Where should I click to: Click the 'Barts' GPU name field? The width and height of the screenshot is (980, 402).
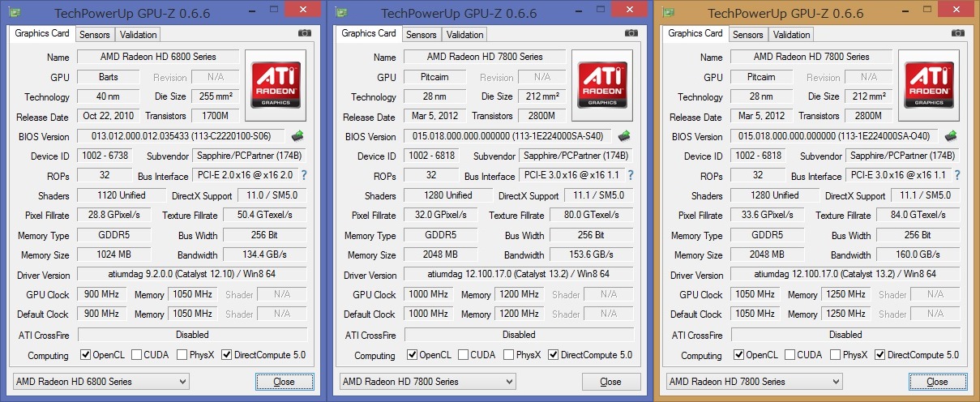coord(108,77)
